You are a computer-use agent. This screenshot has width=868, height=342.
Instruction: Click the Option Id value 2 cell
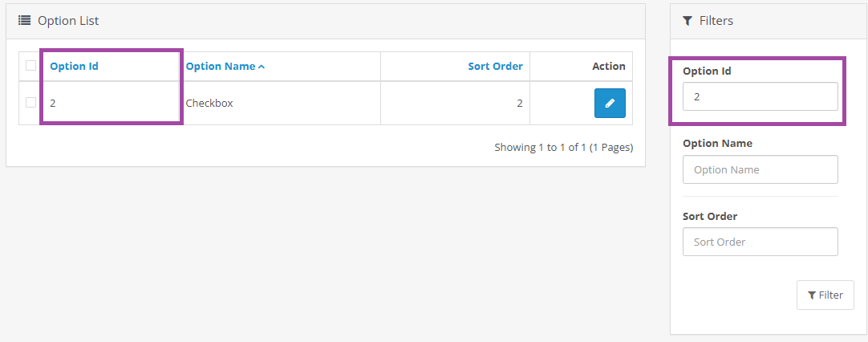[x=53, y=103]
